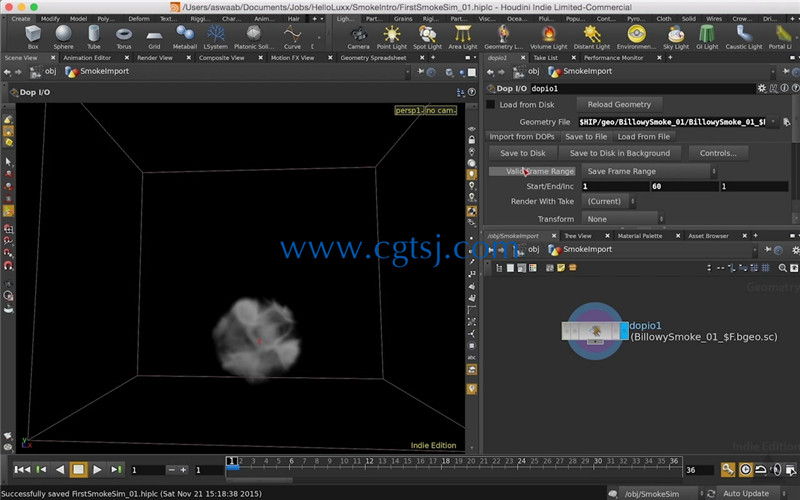The width and height of the screenshot is (800, 500).
Task: Open parameter pane gear settings menu
Action: coord(762,88)
